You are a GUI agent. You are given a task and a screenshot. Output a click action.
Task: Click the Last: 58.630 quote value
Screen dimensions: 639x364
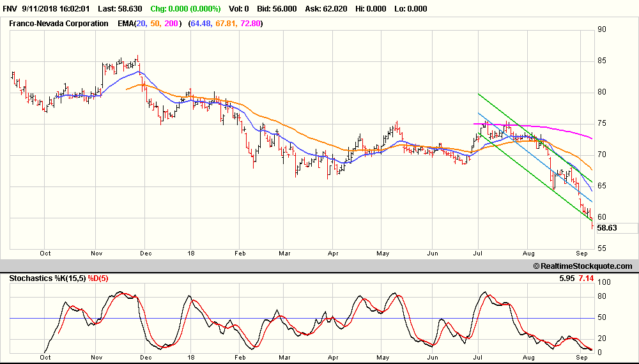click(x=119, y=9)
